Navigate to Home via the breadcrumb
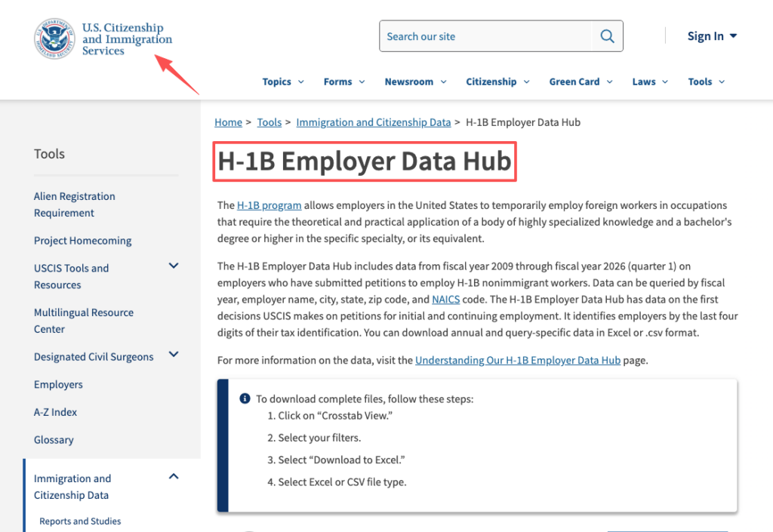The image size is (773, 532). pyautogui.click(x=228, y=121)
